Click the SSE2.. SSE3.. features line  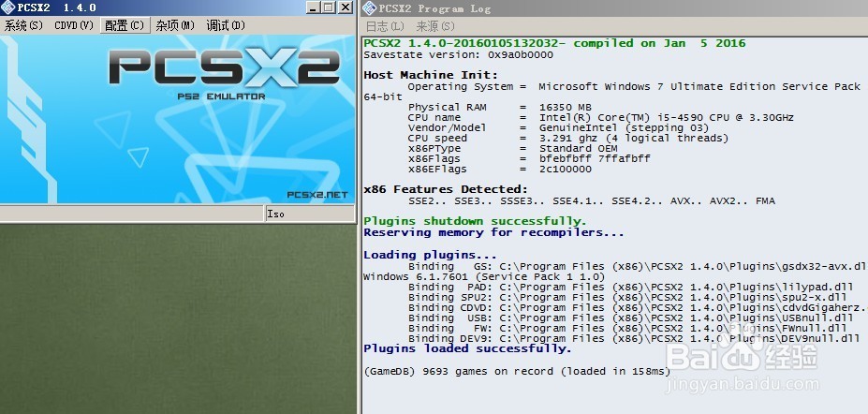(591, 200)
